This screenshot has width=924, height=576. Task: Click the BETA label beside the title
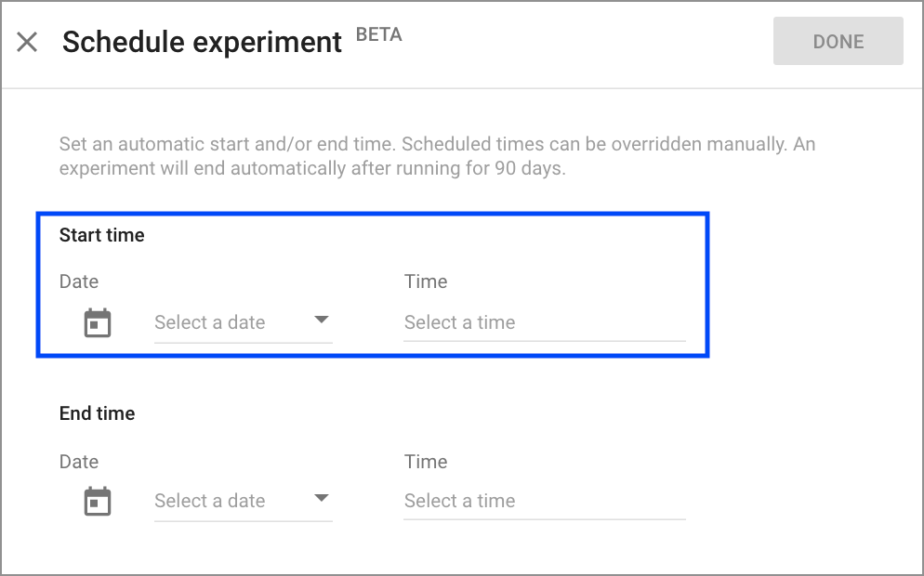(x=379, y=36)
